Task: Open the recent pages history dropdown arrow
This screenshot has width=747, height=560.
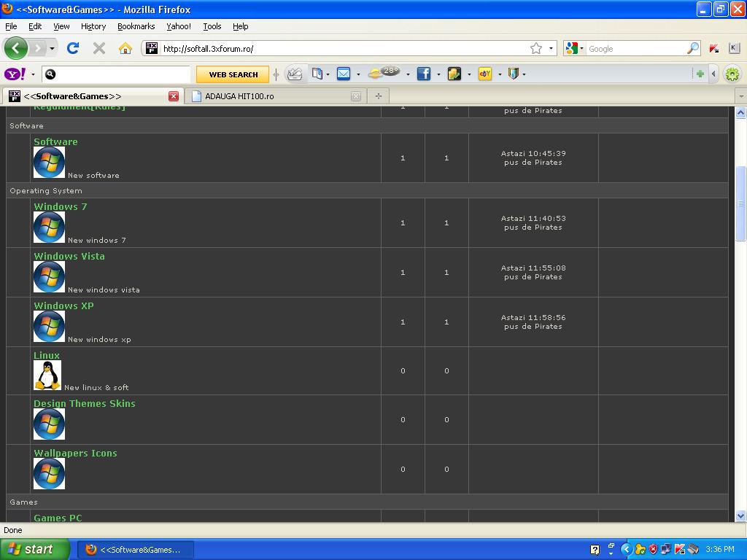Action: 52,49
